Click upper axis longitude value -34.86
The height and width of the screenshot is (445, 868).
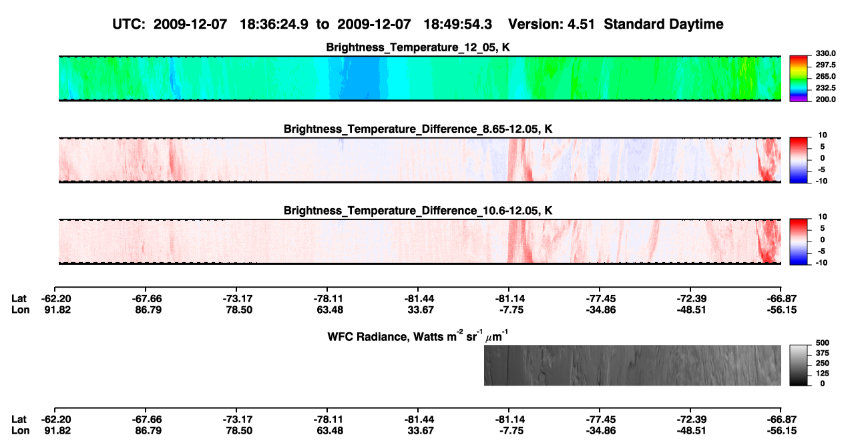point(600,310)
